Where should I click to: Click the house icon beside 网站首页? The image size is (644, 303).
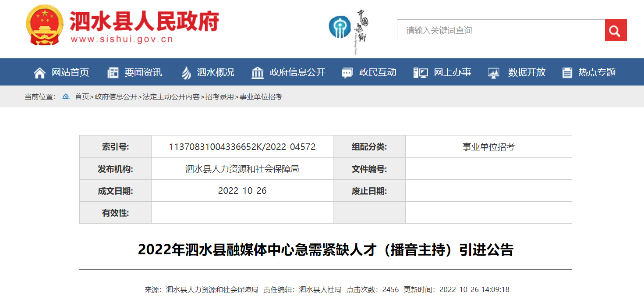click(39, 73)
